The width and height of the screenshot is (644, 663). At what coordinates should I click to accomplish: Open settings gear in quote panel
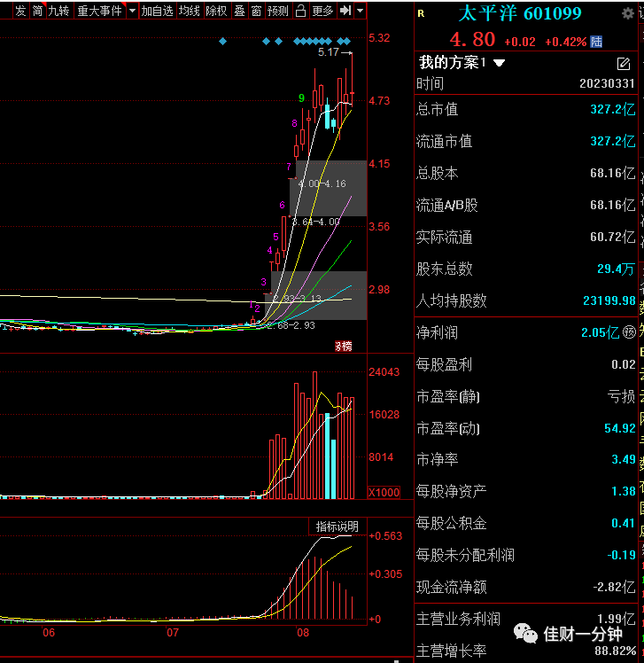pyautogui.click(x=627, y=14)
